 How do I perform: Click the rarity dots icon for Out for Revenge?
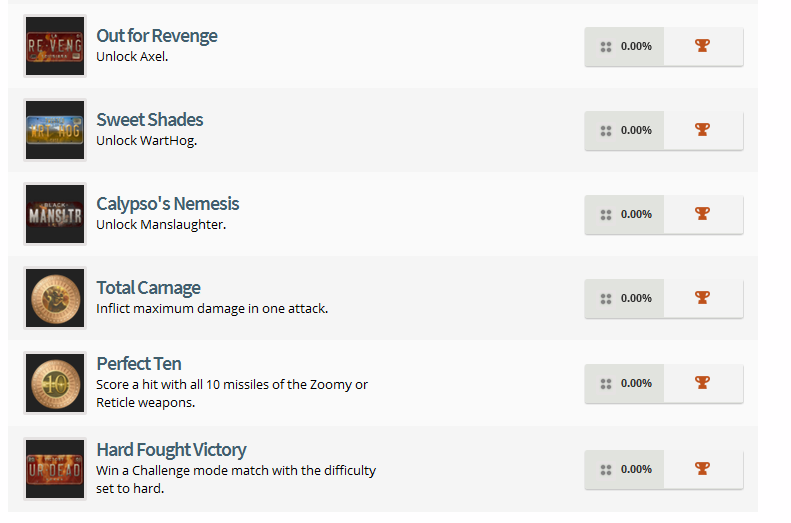tap(605, 46)
